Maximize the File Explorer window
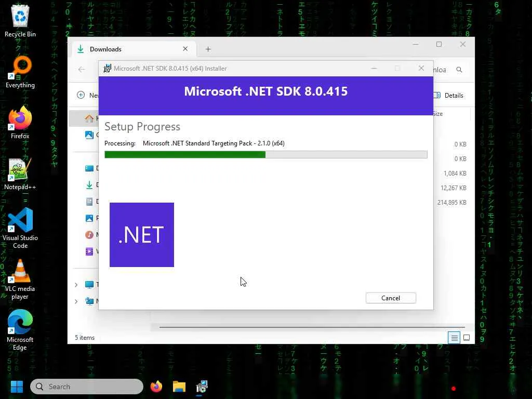 438,44
